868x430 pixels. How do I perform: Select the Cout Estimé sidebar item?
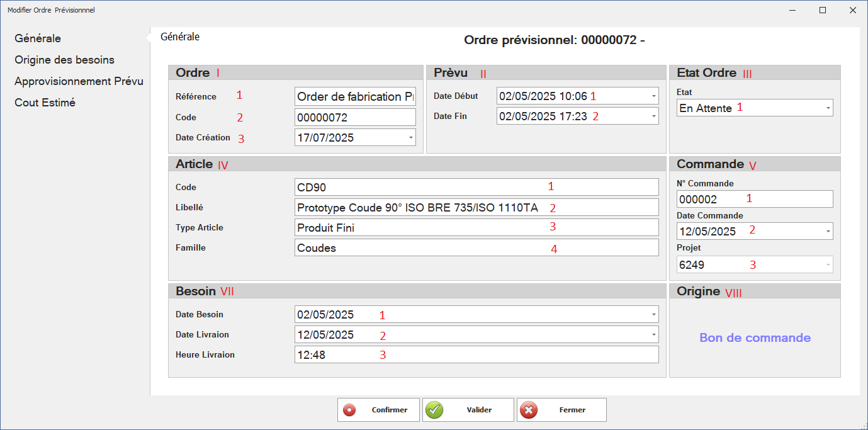point(45,103)
